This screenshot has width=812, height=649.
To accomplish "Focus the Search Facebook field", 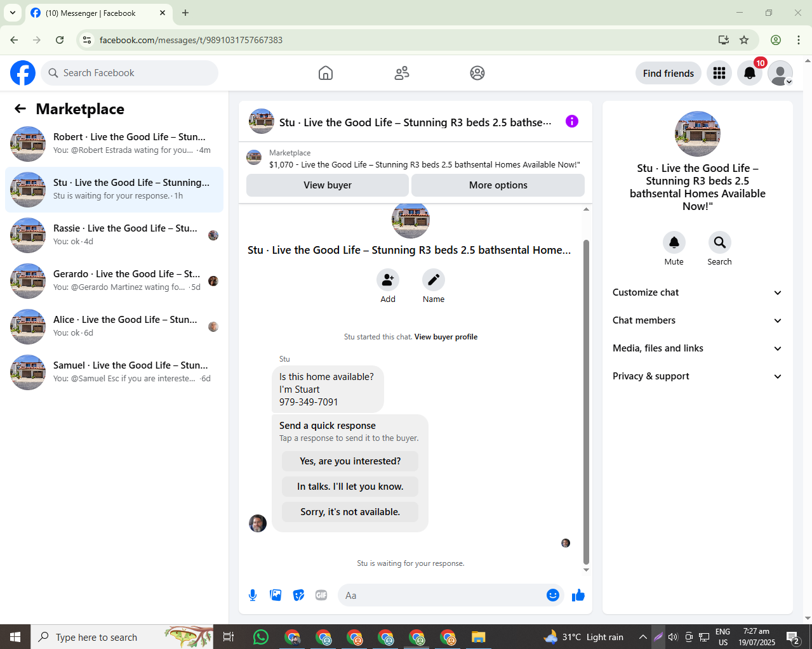I will coord(130,73).
